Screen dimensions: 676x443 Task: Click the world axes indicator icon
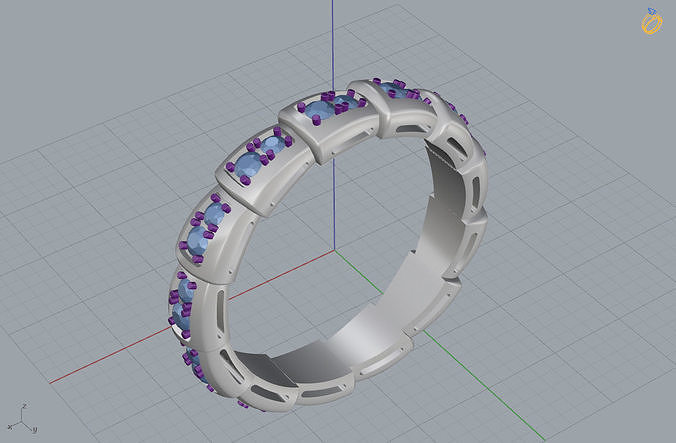click(x=22, y=418)
